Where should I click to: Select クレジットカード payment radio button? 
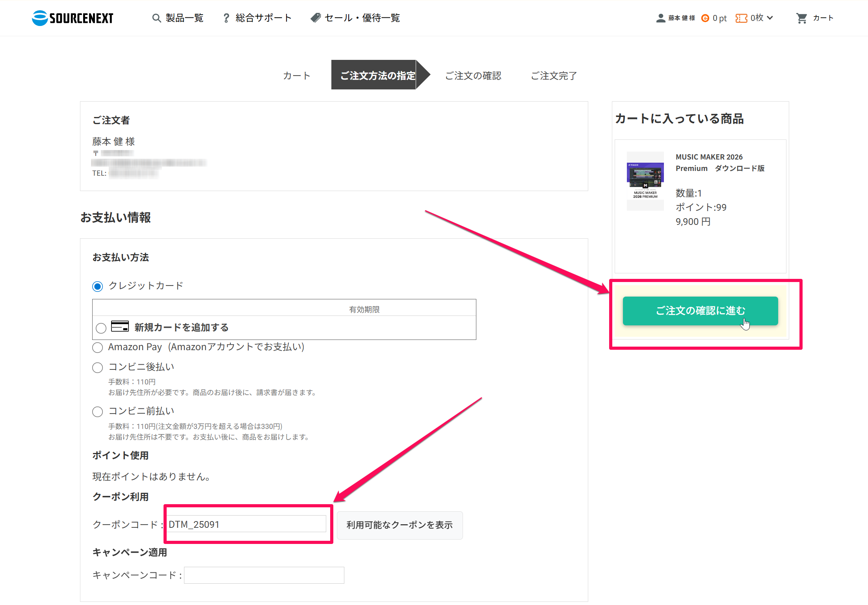(x=98, y=286)
